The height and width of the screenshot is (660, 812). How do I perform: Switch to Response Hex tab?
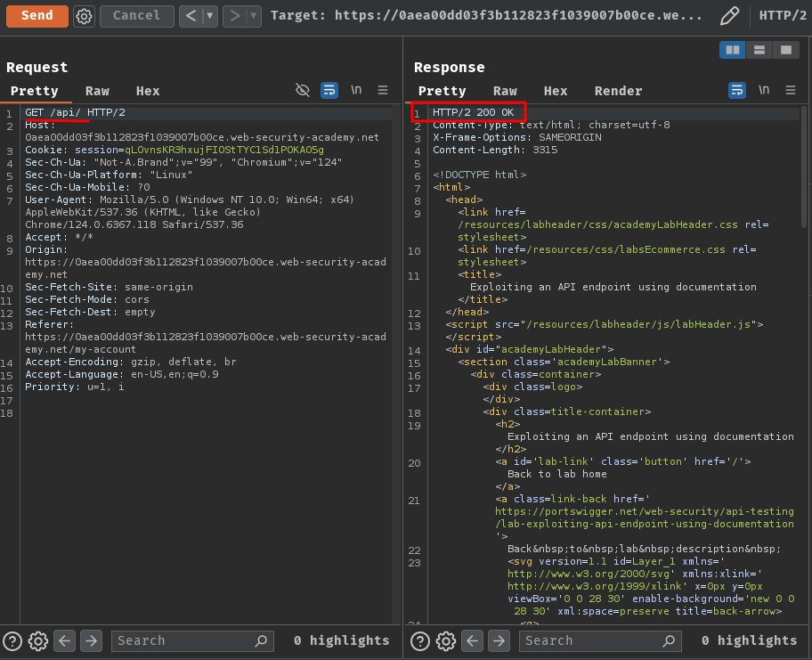tap(556, 91)
